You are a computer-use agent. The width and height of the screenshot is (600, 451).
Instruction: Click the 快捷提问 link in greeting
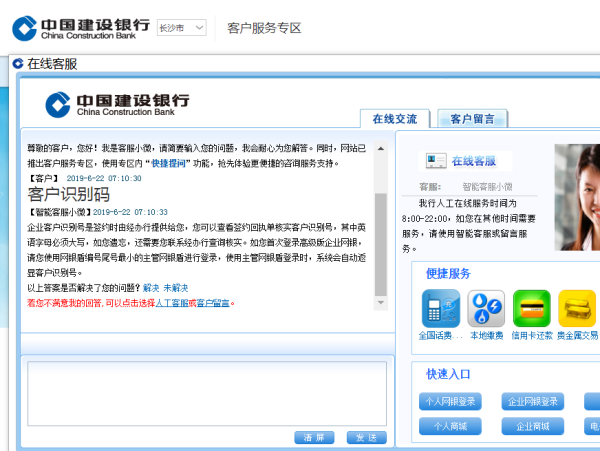(168, 163)
